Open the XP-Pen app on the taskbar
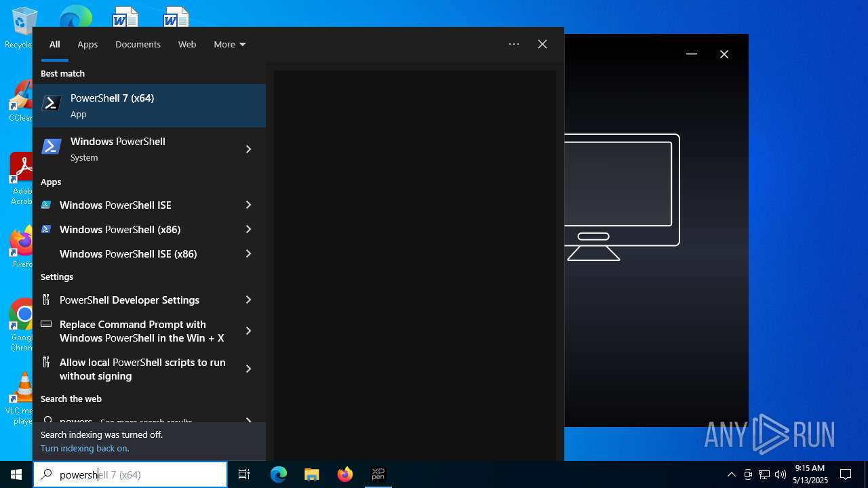The height and width of the screenshot is (488, 868). (x=378, y=474)
